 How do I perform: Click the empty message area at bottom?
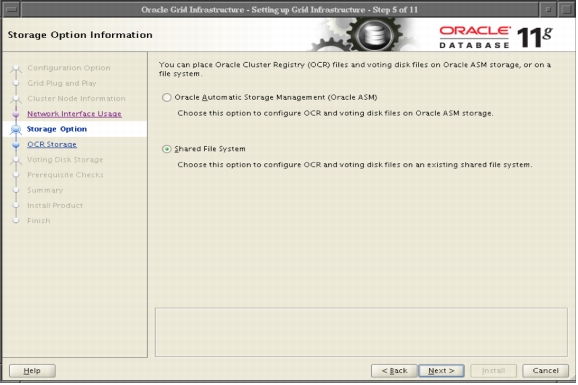click(x=361, y=332)
